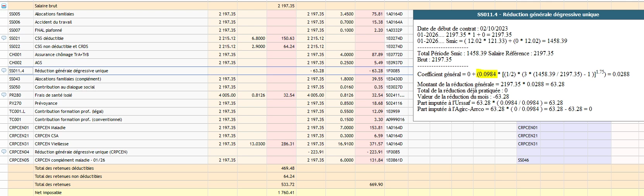Select the SS011.4 code input field

tap(21, 71)
